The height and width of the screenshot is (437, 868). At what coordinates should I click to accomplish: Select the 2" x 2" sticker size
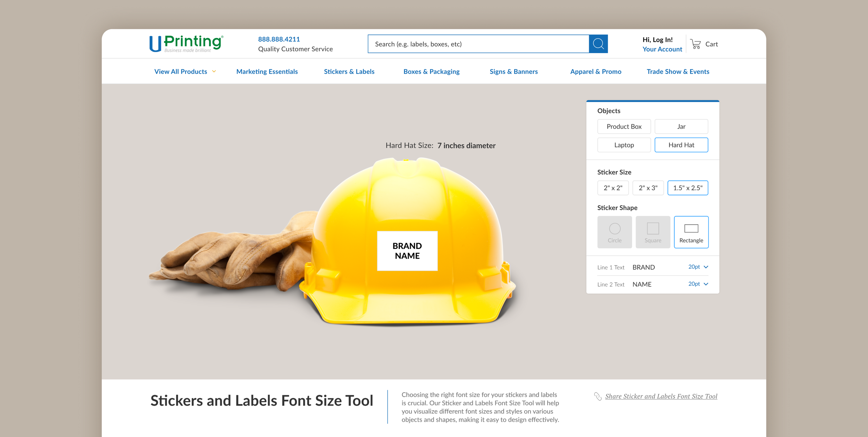613,188
